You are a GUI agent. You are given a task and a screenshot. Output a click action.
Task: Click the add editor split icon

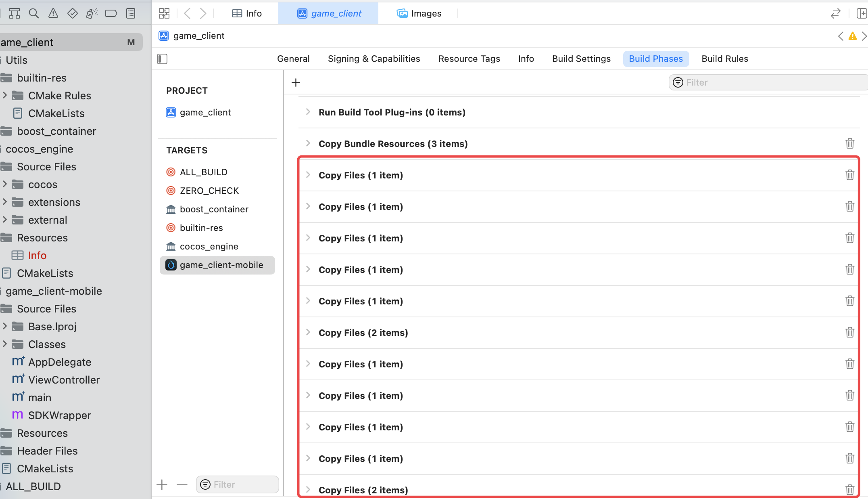[861, 13]
